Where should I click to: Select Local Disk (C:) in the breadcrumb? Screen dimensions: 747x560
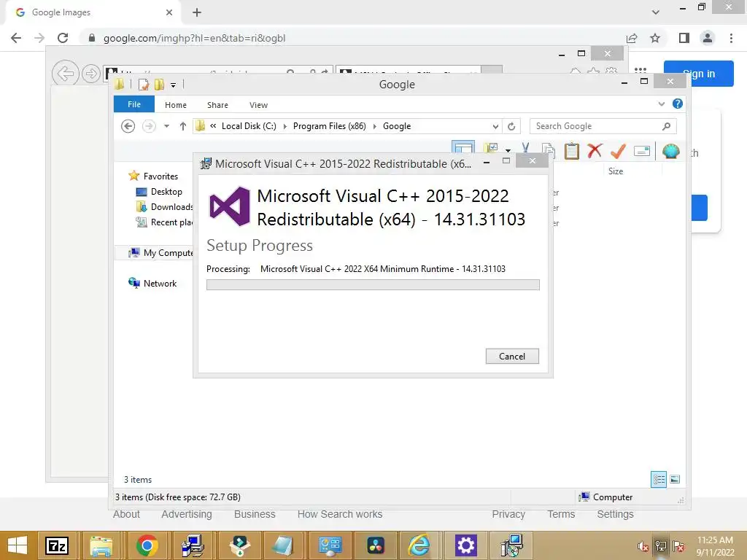pos(249,126)
